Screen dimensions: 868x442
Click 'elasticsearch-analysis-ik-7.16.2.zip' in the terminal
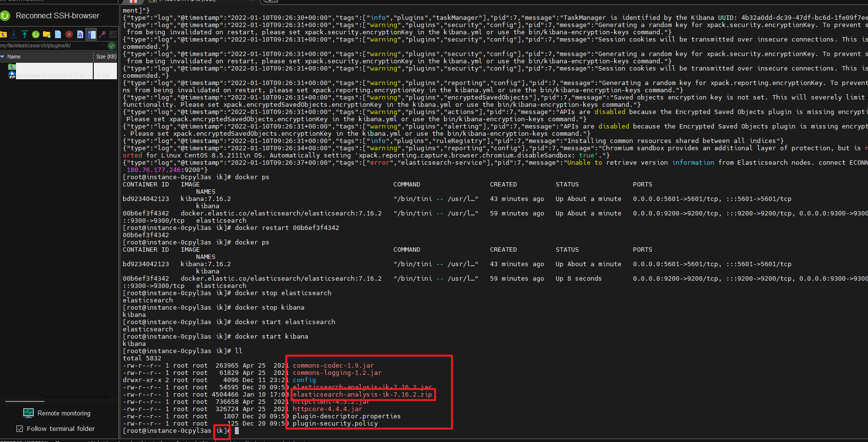tap(362, 395)
